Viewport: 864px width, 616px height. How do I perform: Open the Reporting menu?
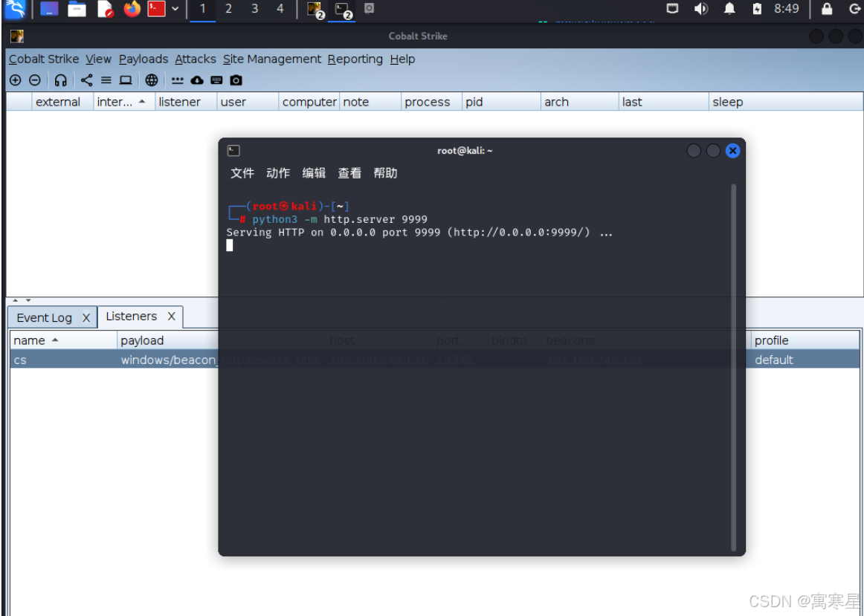[355, 59]
